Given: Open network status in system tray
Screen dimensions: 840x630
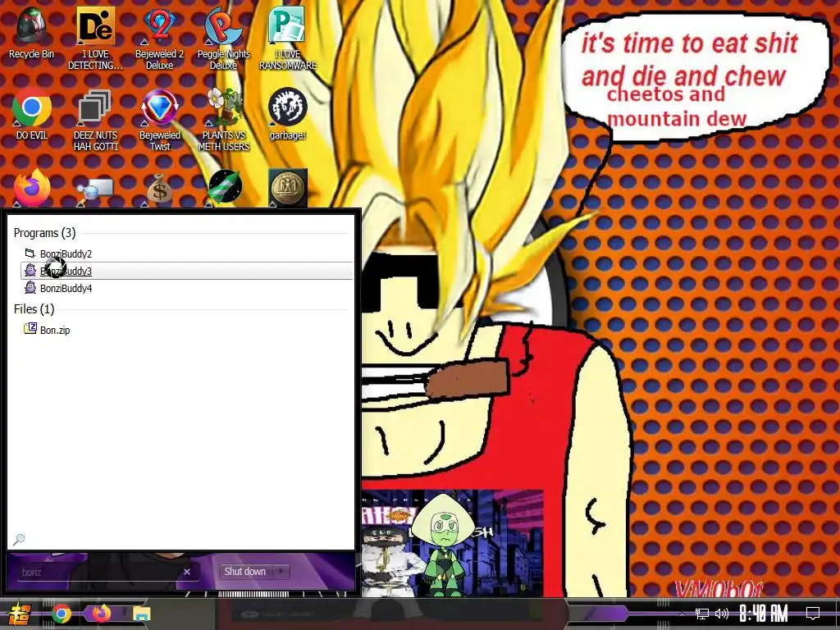Looking at the screenshot, I should (702, 614).
